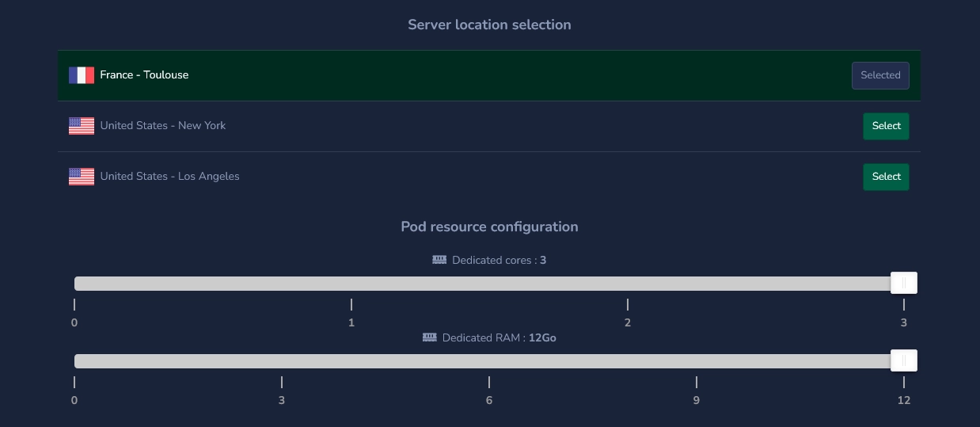Click the memory icon beside Dedicated RAM
Viewport: 980px width, 427px height.
click(430, 337)
